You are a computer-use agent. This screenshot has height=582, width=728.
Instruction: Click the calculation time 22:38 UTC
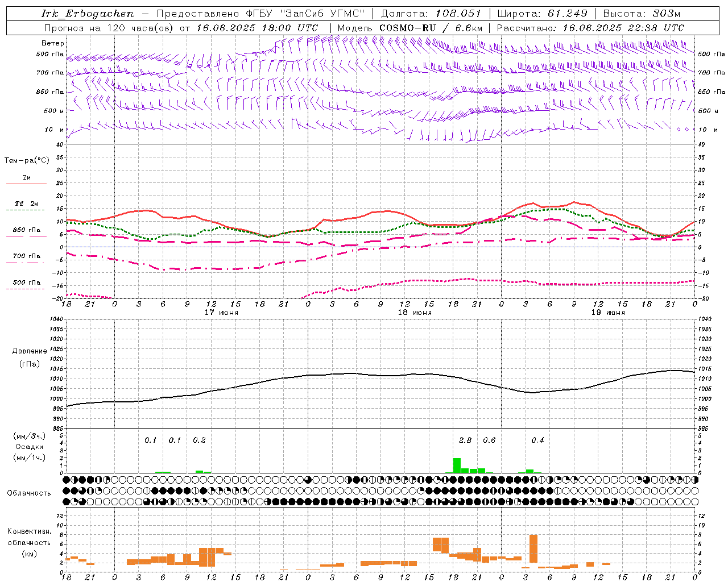pos(650,28)
